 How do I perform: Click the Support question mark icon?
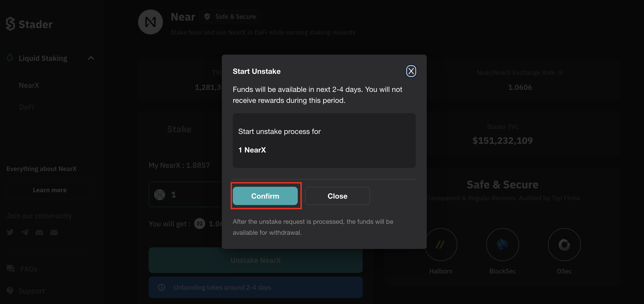pyautogui.click(x=10, y=291)
